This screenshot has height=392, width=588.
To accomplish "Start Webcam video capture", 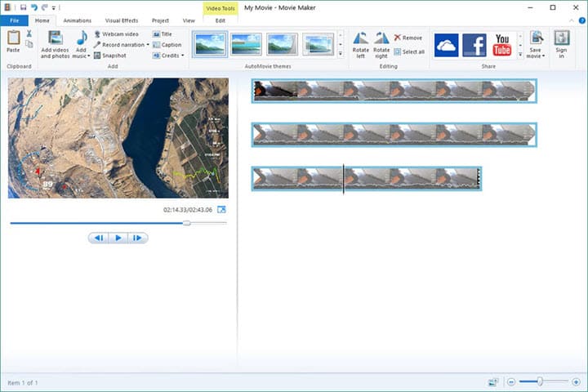I will (x=115, y=33).
